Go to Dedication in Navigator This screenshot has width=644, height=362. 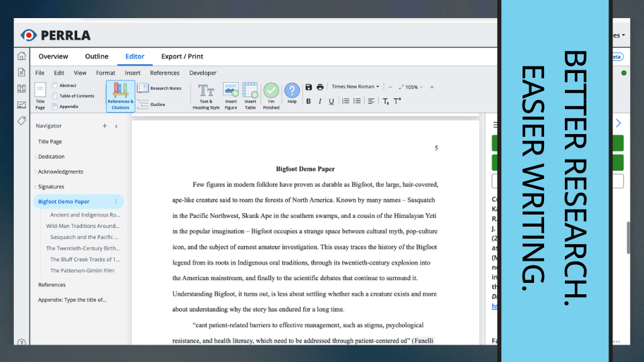[52, 157]
